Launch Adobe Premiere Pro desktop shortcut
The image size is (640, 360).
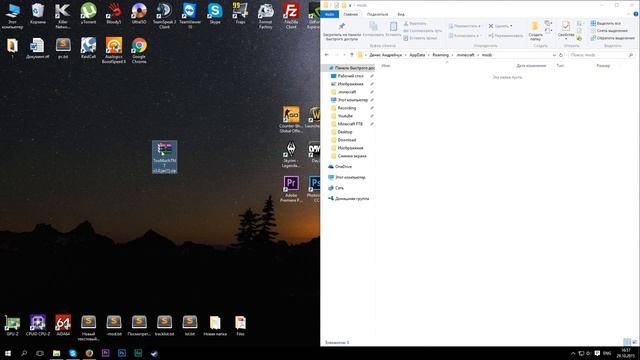click(x=291, y=189)
